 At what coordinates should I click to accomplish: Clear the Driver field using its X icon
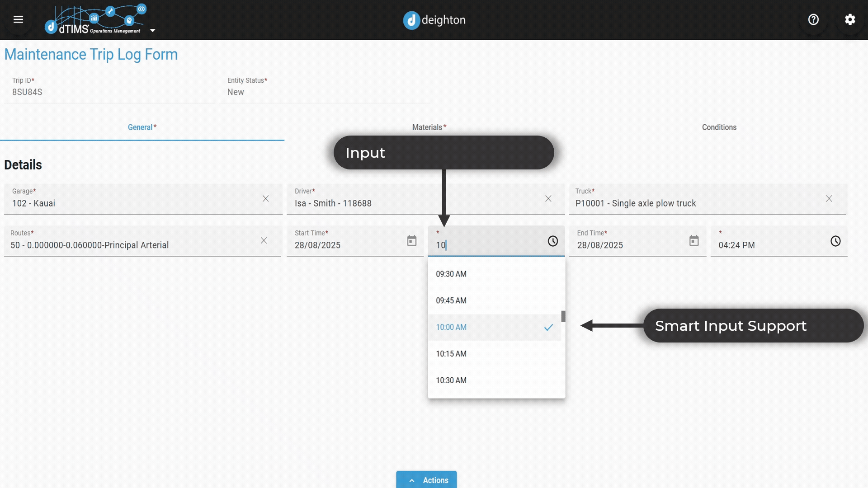[x=548, y=198]
